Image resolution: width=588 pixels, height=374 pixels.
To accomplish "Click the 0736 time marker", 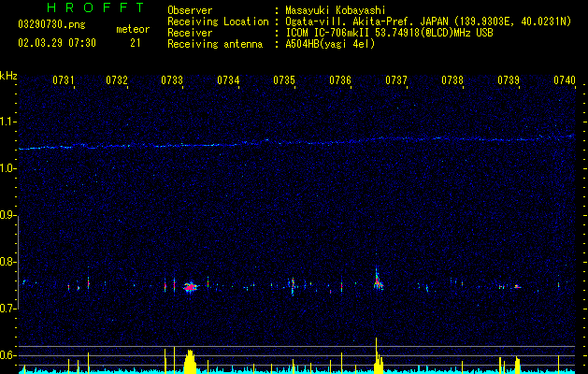I will pyautogui.click(x=340, y=79).
